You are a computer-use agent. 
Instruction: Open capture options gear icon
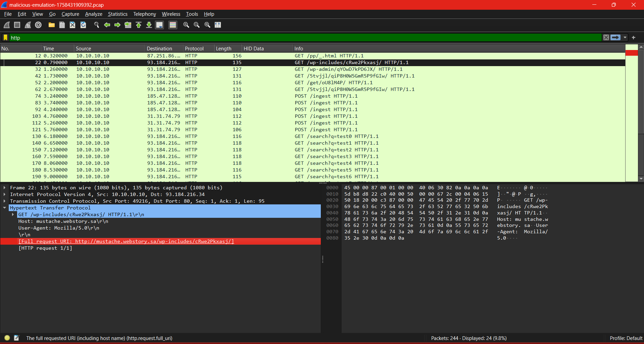pos(38,25)
